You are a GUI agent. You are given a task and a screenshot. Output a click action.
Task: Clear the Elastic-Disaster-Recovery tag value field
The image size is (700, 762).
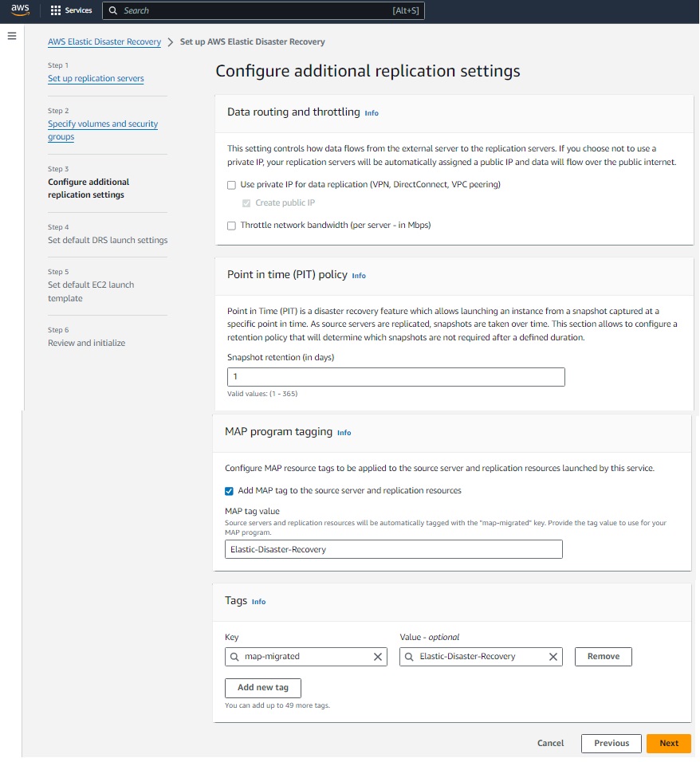click(x=553, y=657)
